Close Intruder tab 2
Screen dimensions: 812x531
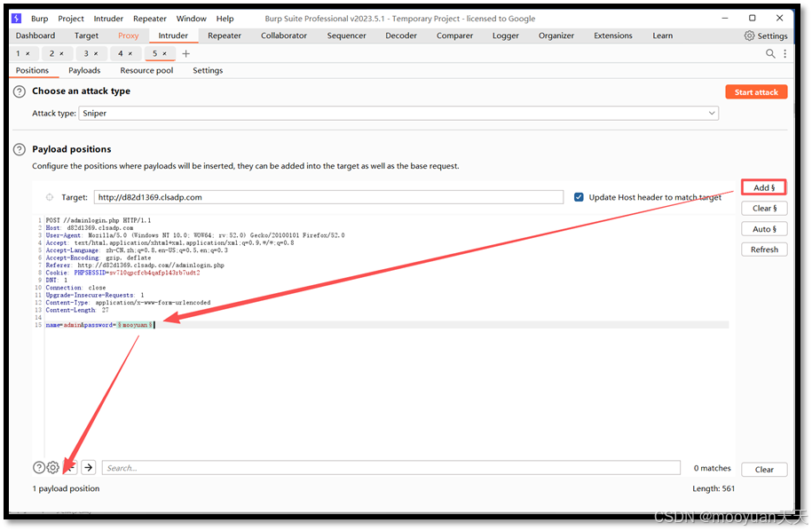(x=61, y=53)
